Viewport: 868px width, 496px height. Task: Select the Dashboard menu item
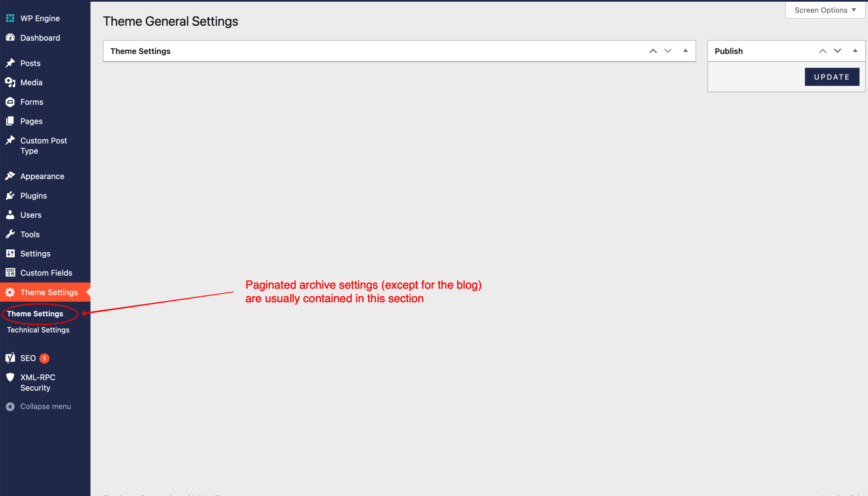point(40,37)
